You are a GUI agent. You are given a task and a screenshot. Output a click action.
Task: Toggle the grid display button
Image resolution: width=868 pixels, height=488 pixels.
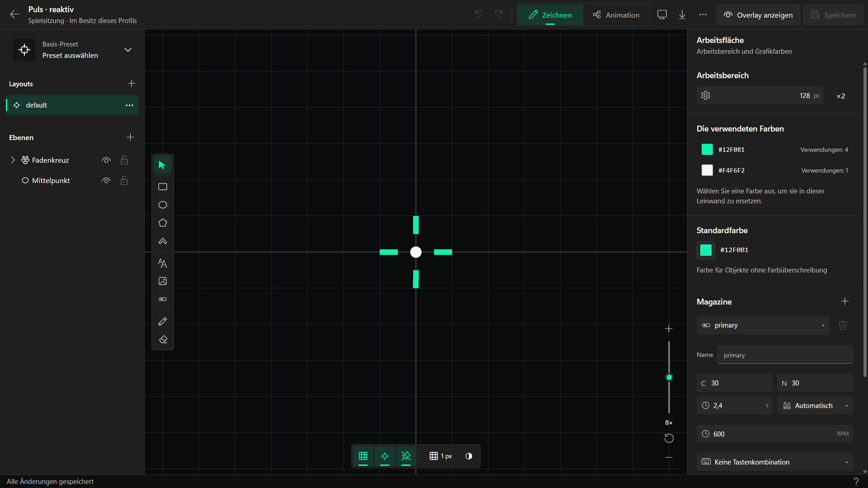tap(363, 456)
